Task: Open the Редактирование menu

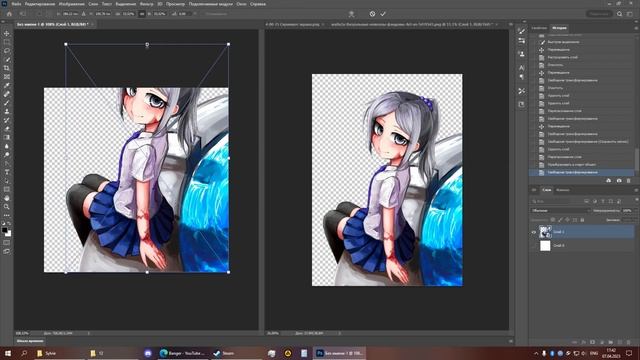Action: (x=40, y=4)
